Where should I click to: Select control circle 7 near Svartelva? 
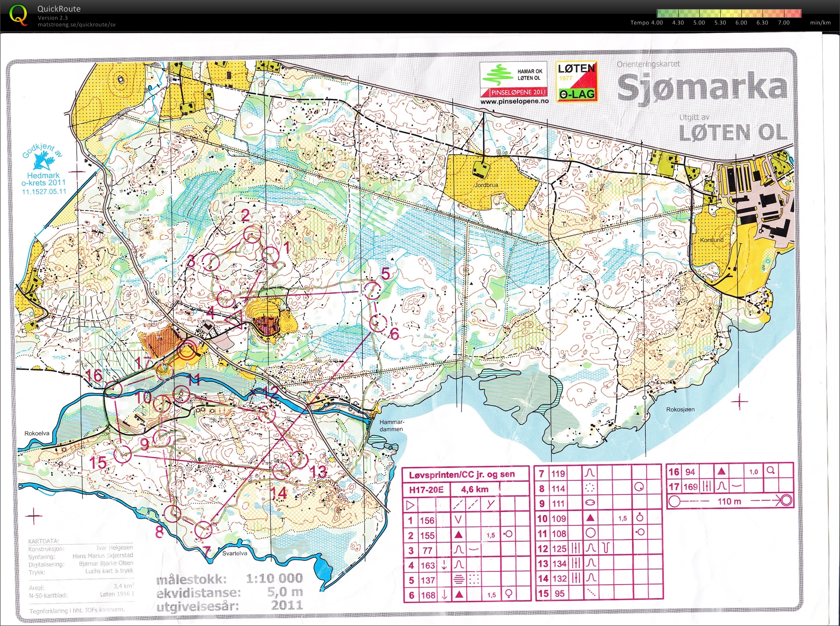204,529
